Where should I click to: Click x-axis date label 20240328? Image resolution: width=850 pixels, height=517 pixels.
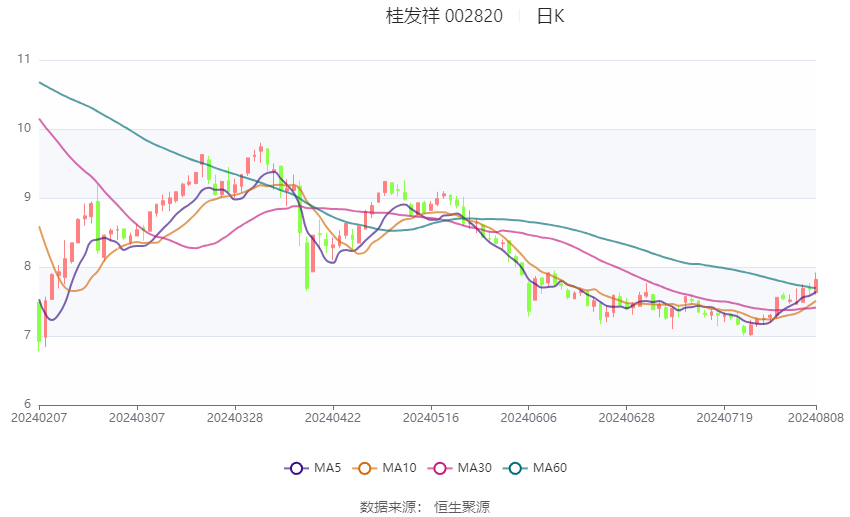point(235,418)
